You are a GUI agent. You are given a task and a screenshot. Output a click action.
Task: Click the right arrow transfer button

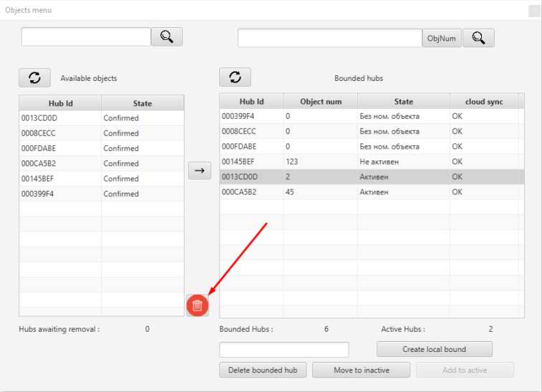click(x=200, y=170)
